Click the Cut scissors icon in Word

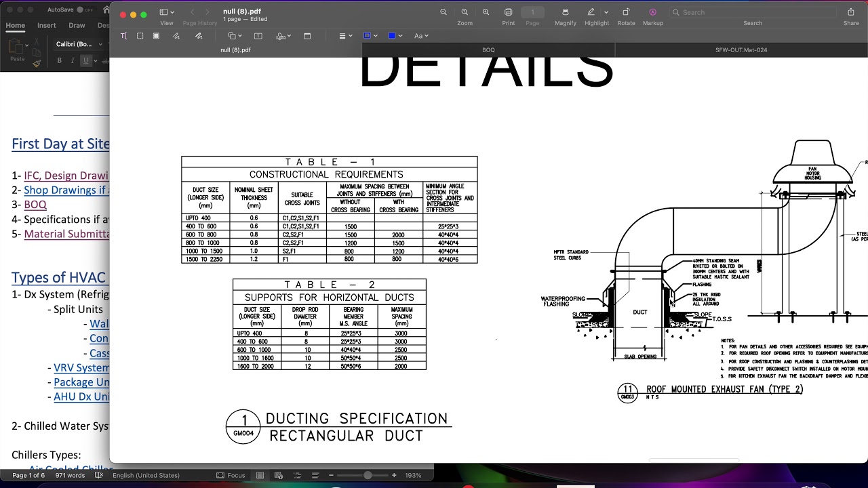[x=37, y=42]
